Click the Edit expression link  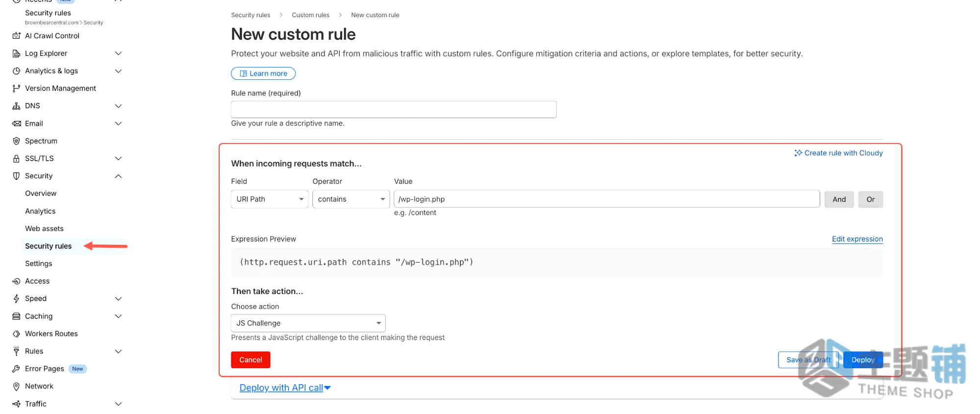[857, 239]
